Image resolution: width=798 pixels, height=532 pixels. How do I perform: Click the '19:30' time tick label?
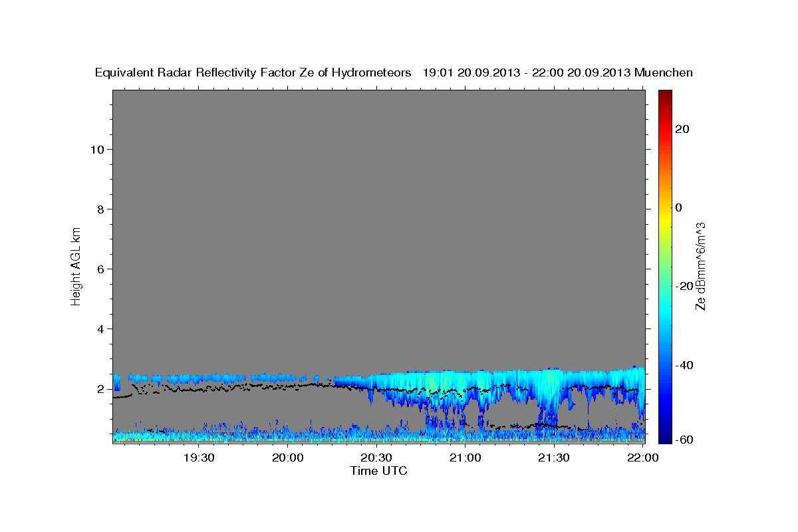coord(199,458)
